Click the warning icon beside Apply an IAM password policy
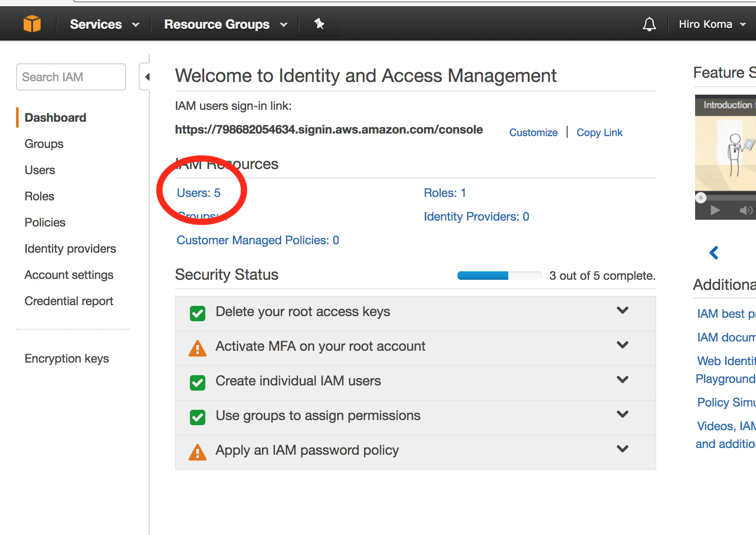This screenshot has width=756, height=535. (x=197, y=452)
